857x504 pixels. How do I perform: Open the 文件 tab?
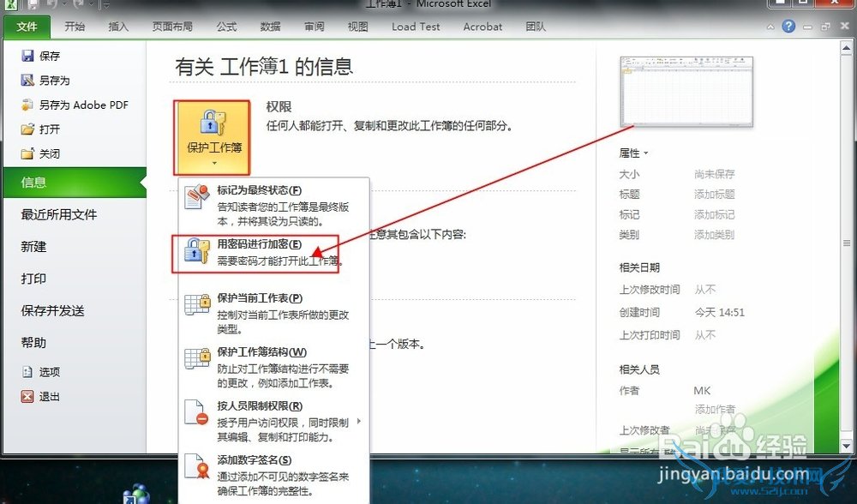(x=27, y=27)
